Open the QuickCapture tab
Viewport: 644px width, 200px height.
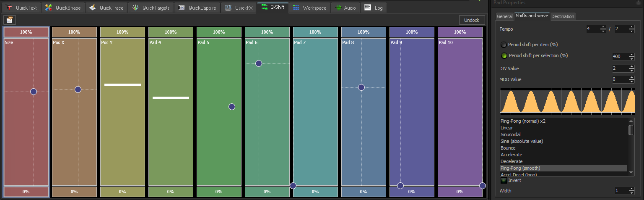(197, 8)
